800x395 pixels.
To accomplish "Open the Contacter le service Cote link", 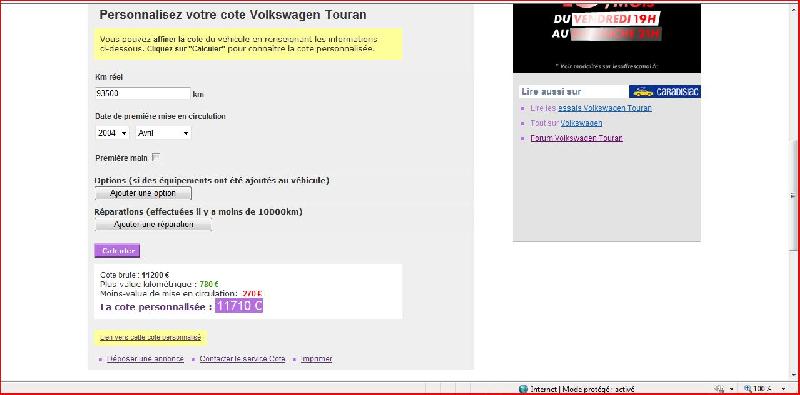I will [242, 359].
